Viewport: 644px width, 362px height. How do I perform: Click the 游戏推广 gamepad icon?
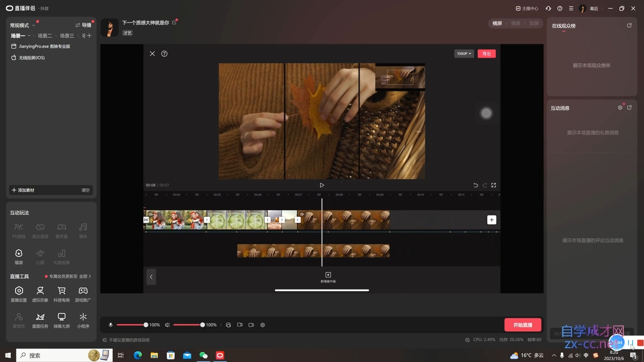pyautogui.click(x=83, y=291)
